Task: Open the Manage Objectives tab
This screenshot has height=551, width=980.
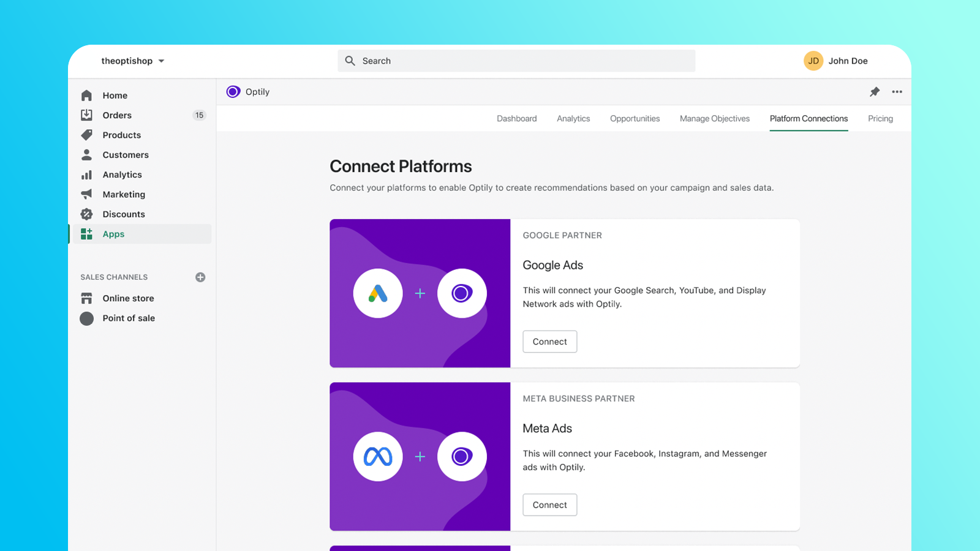Action: 715,119
